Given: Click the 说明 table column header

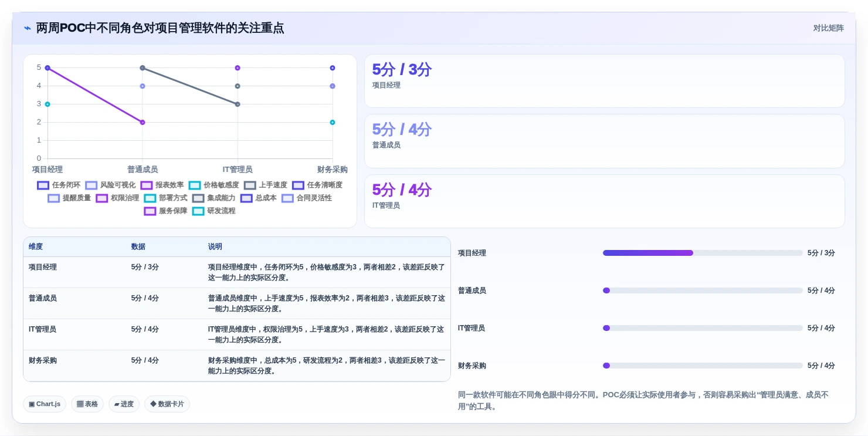Looking at the screenshot, I should [215, 247].
